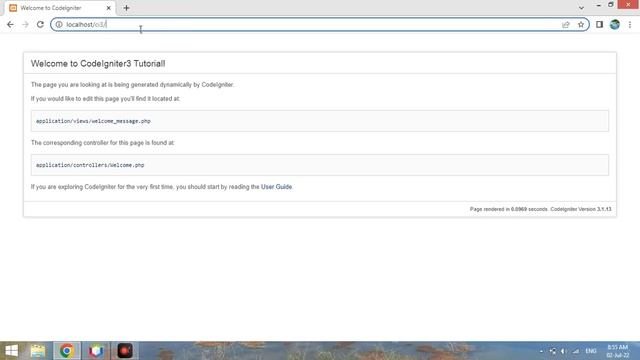640x360 pixels.
Task: Open the Chrome three-dot menu
Action: (630, 24)
